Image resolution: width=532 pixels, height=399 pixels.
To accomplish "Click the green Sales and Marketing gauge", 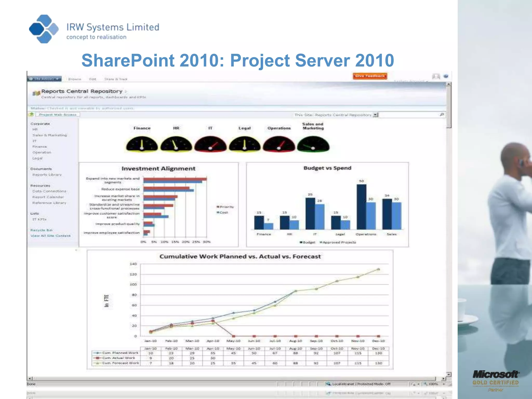I will tap(313, 144).
